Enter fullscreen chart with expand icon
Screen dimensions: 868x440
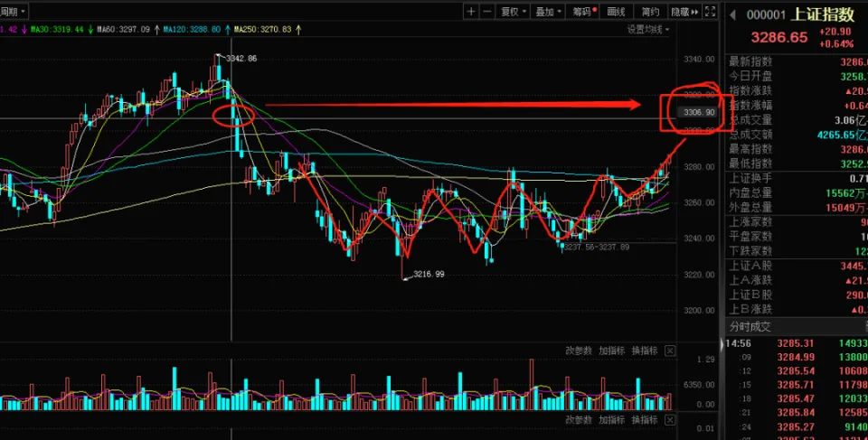pos(710,12)
